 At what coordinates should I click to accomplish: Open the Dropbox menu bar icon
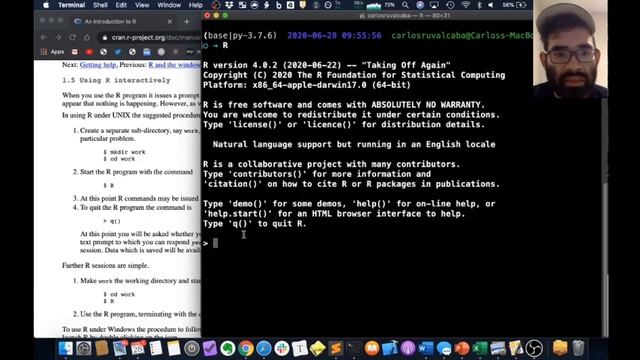point(229,5)
